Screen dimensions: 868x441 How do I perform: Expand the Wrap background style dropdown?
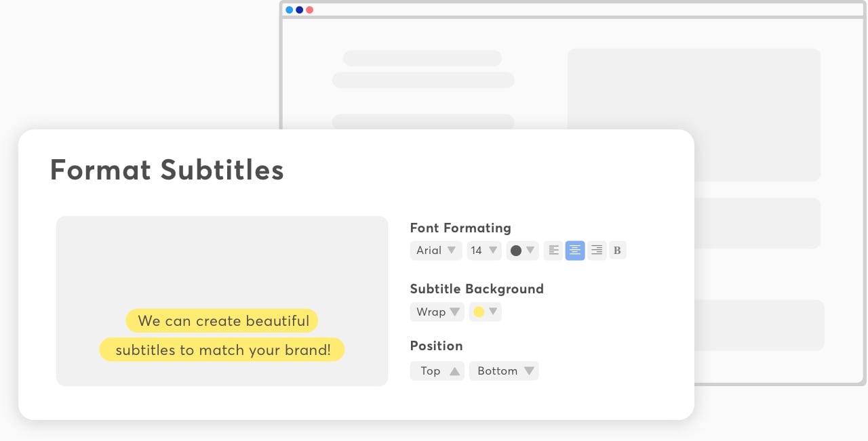pos(437,312)
